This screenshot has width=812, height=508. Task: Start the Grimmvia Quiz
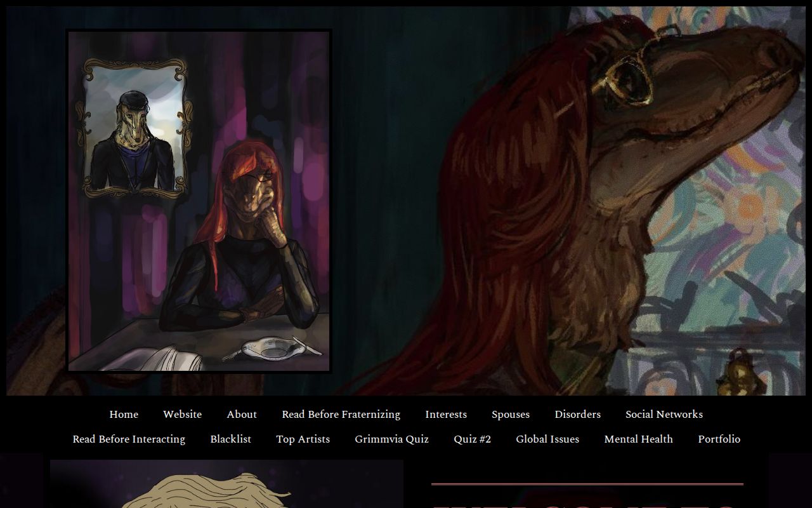pyautogui.click(x=391, y=439)
